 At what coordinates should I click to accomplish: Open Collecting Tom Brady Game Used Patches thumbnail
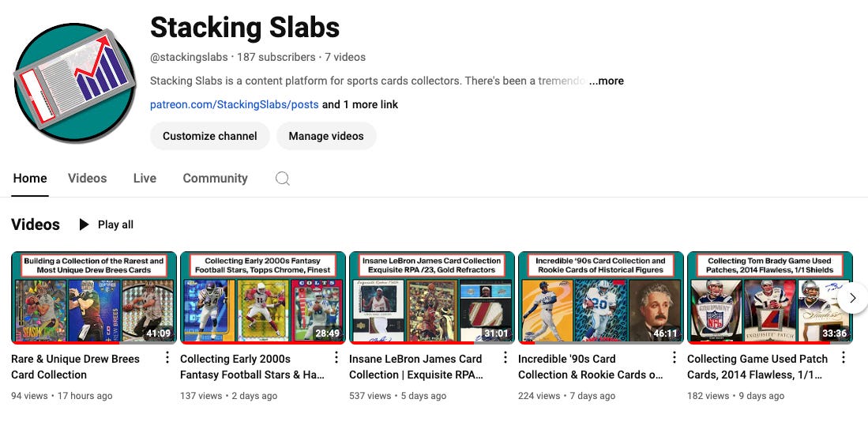[x=770, y=298]
